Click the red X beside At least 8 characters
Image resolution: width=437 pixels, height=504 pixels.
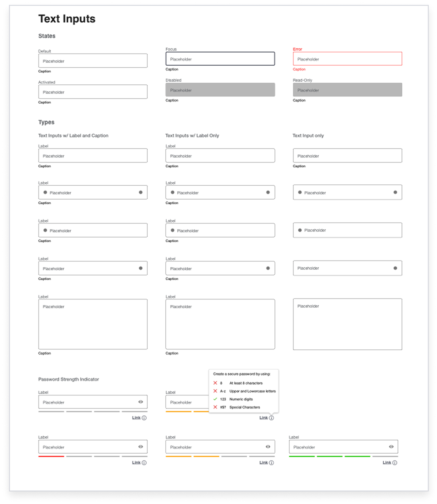[x=215, y=383]
